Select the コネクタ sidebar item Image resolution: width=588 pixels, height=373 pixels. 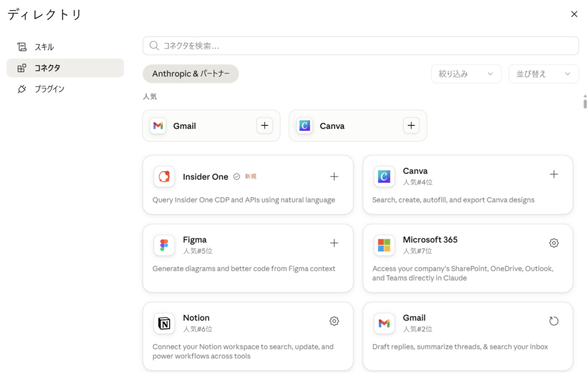65,68
